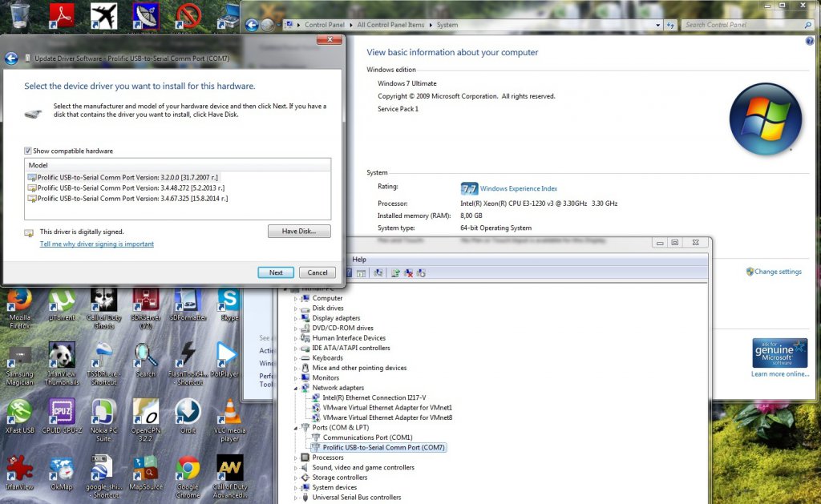
Task: Click the Have Disk... button
Action: click(x=299, y=231)
